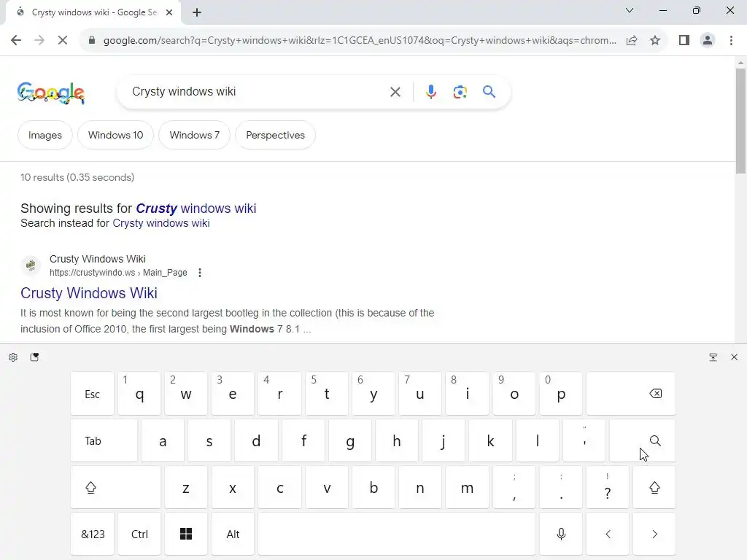Screen dimensions: 747x560
Task: Tap the q key
Action: click(x=139, y=394)
